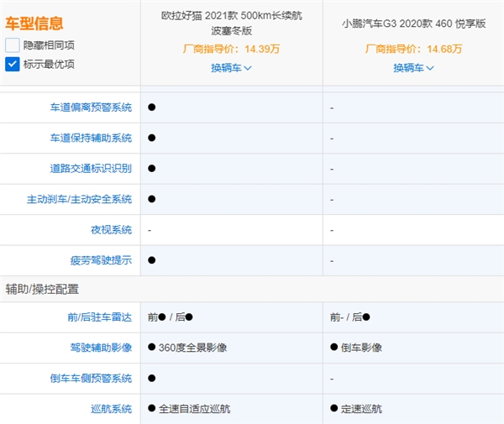Click the 厂商指导价 14.68万 price
This screenshot has width=504, height=424.
click(x=413, y=49)
